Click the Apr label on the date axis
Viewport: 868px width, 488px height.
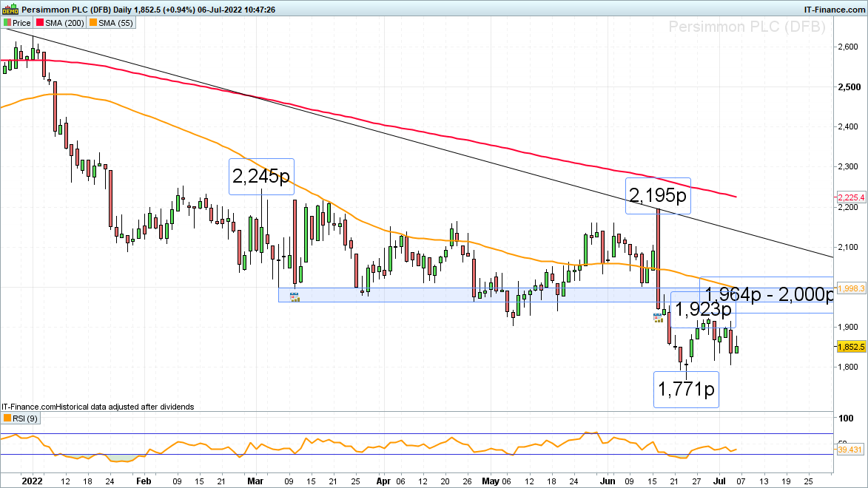383,481
